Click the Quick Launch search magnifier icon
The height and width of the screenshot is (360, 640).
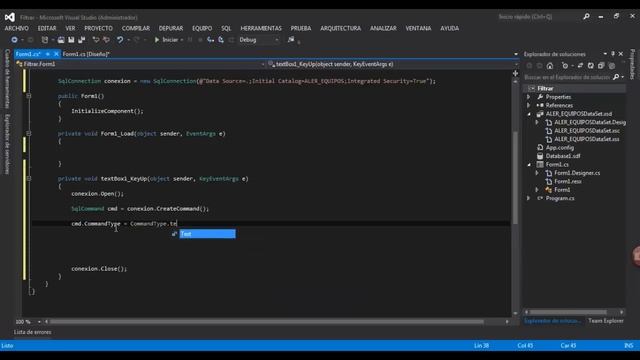pos(586,17)
